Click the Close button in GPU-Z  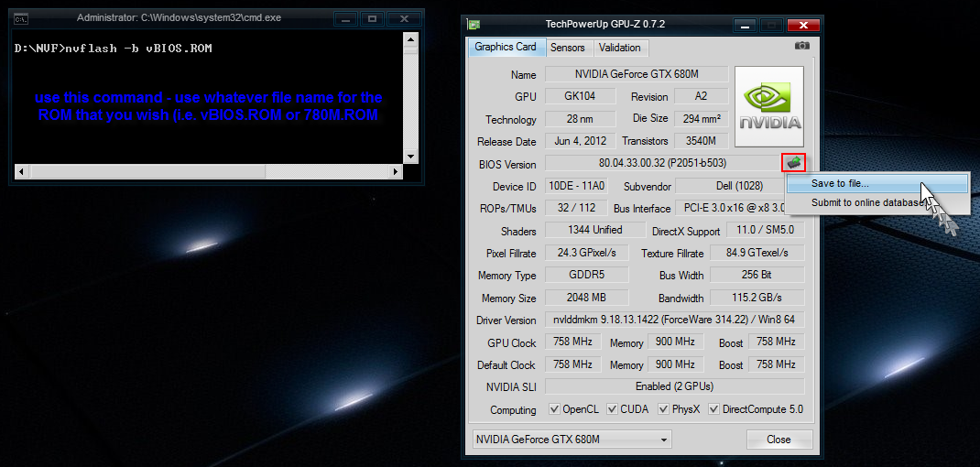tap(779, 440)
